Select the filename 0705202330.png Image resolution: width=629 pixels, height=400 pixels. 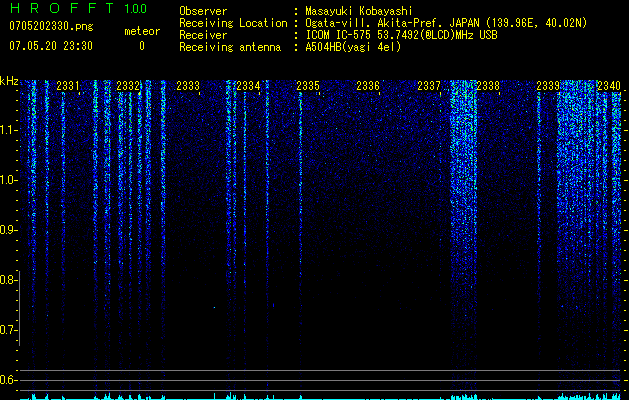point(51,26)
